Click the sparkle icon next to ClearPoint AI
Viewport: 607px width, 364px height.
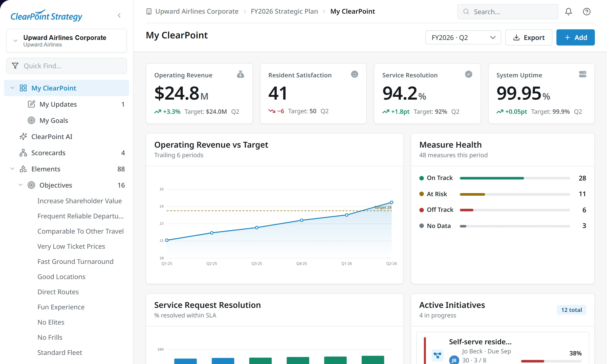[x=23, y=136]
